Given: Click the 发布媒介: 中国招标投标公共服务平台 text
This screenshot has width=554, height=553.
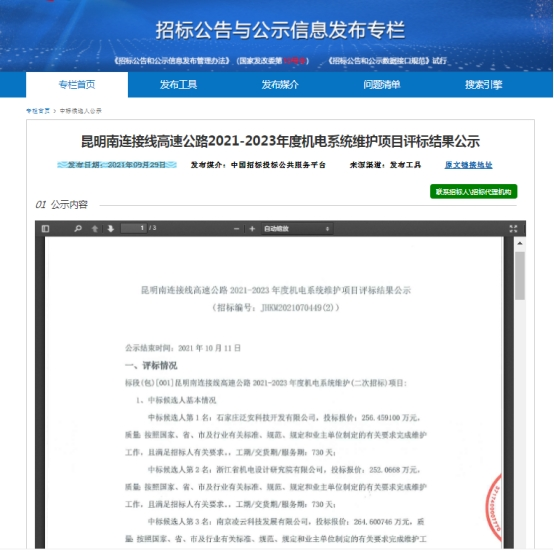Looking at the screenshot, I should [258, 165].
